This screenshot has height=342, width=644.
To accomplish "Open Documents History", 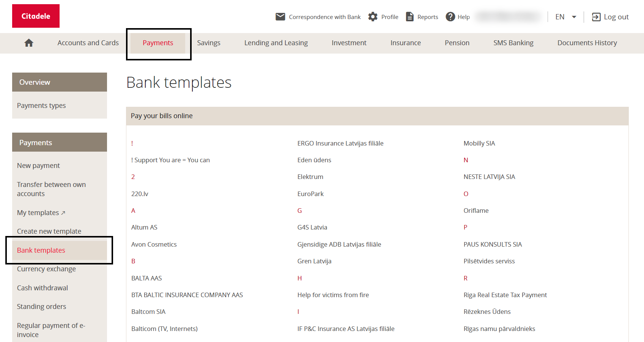I will coord(587,43).
